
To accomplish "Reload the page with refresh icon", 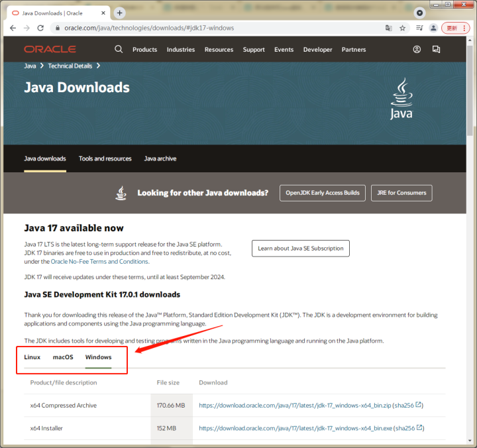I will (x=40, y=28).
